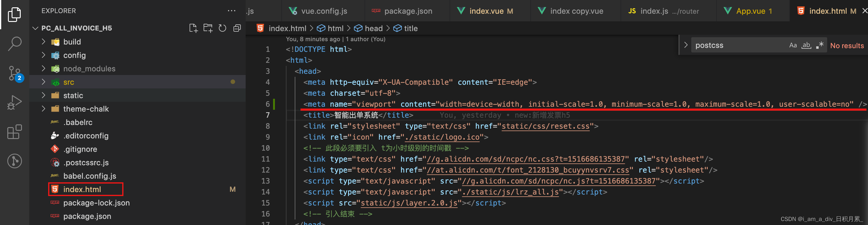
Task: Expand the replace row in find widget
Action: [x=686, y=45]
